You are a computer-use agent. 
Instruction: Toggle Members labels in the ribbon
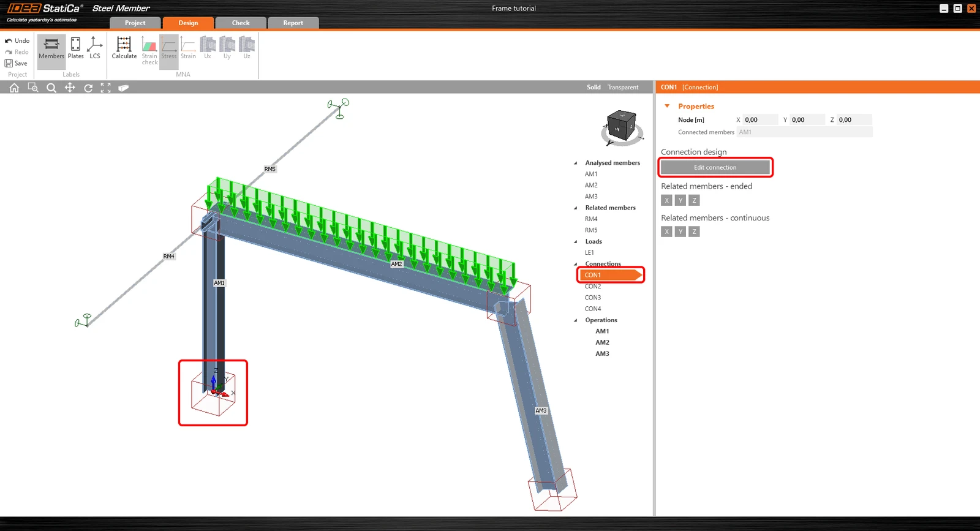coord(51,48)
